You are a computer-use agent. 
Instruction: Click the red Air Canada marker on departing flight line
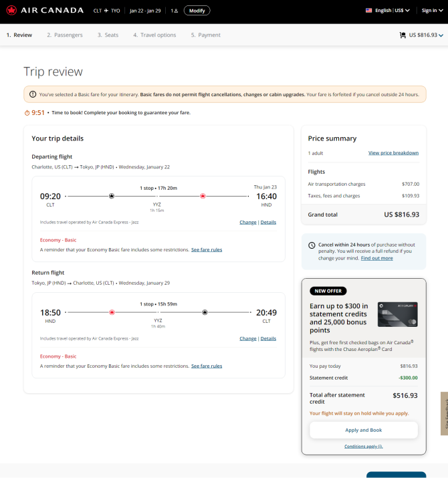coord(203,196)
